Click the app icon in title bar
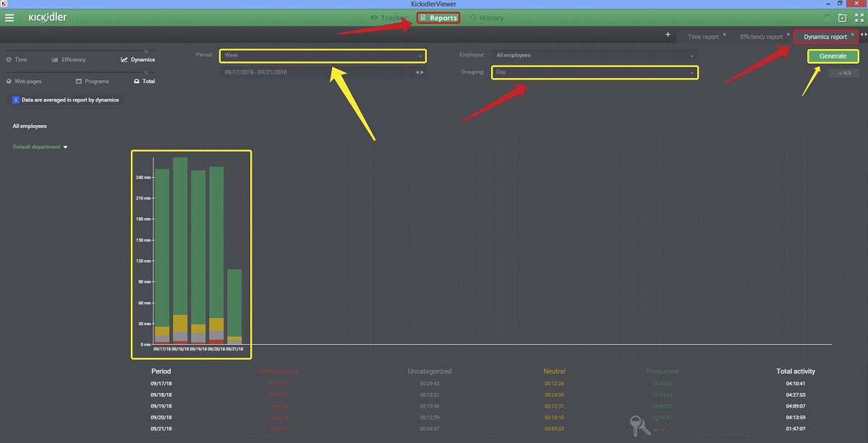Screen dimensions: 868x443 pyautogui.click(x=5, y=4)
